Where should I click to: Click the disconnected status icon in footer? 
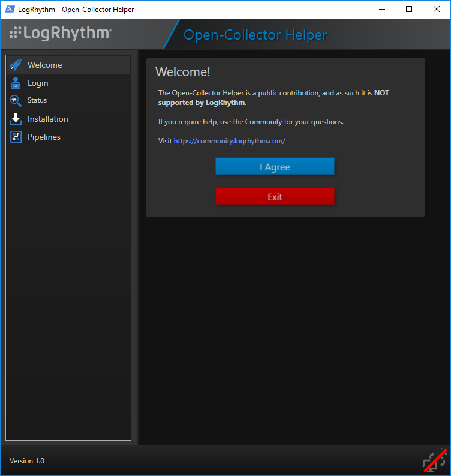tap(435, 460)
